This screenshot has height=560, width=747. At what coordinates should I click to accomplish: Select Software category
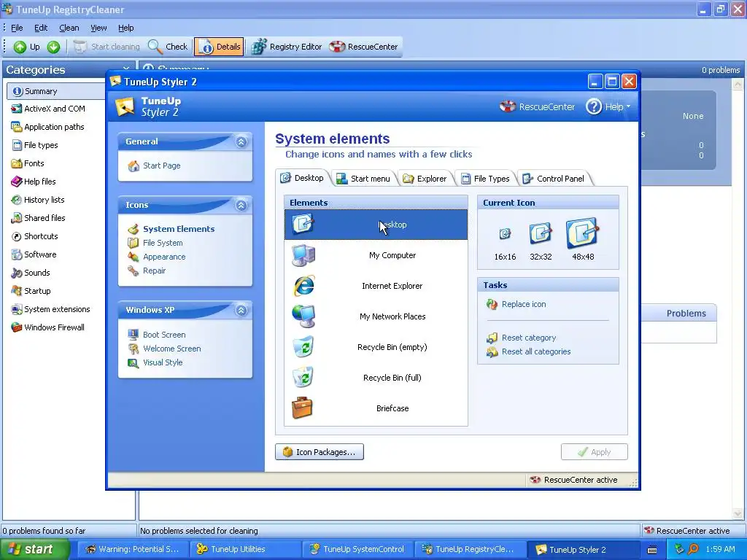34,254
